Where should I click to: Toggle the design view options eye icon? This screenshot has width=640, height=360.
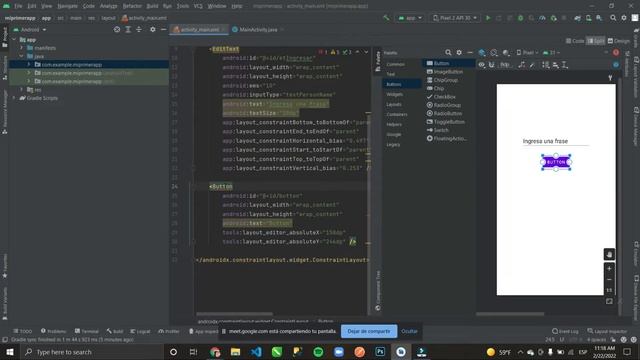482,64
